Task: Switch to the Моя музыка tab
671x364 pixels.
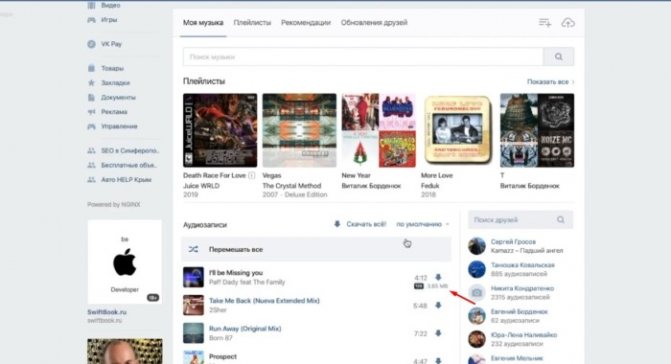Action: tap(203, 23)
